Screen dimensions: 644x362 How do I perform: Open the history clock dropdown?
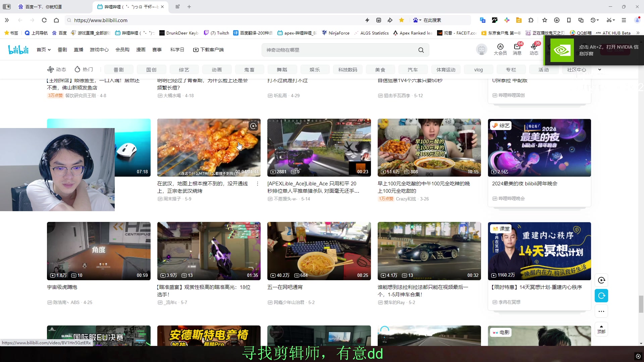click(x=595, y=20)
